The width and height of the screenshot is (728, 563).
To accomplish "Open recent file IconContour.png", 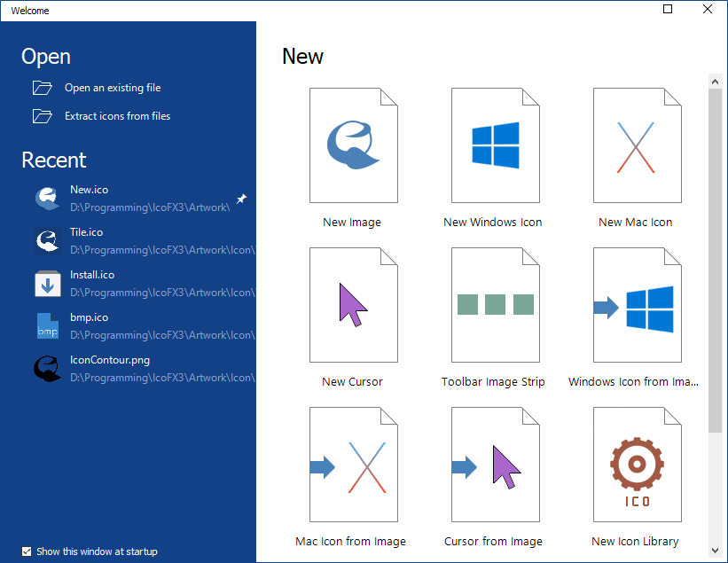I will (109, 360).
